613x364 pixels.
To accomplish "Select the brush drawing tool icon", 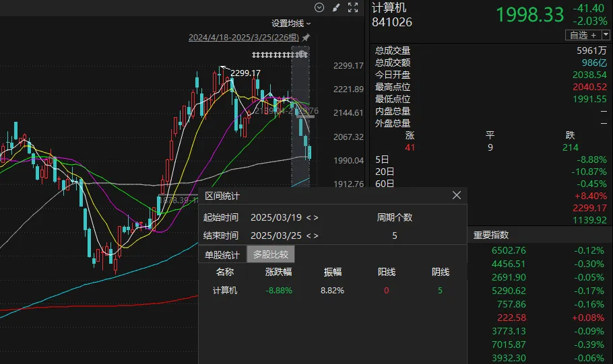I will [336, 7].
